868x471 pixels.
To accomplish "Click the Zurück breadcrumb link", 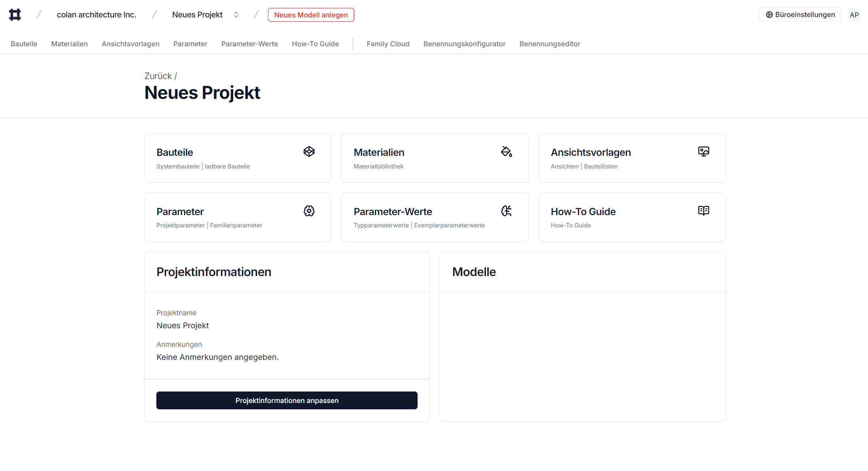I will click(158, 76).
